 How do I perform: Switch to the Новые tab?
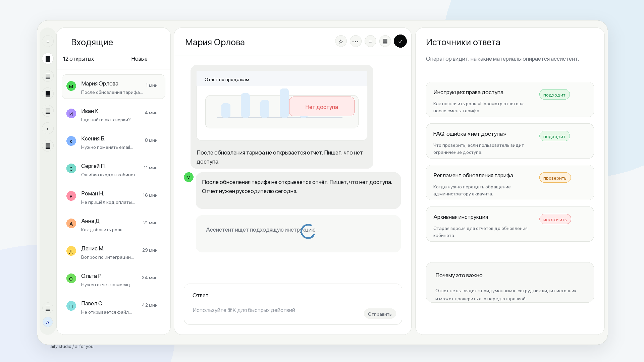139,59
